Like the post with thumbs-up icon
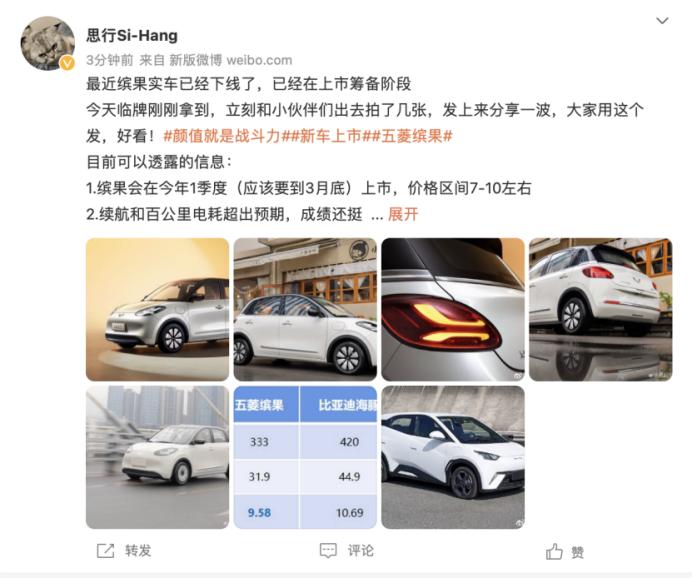Screen dimensions: 693x579 click(554, 551)
